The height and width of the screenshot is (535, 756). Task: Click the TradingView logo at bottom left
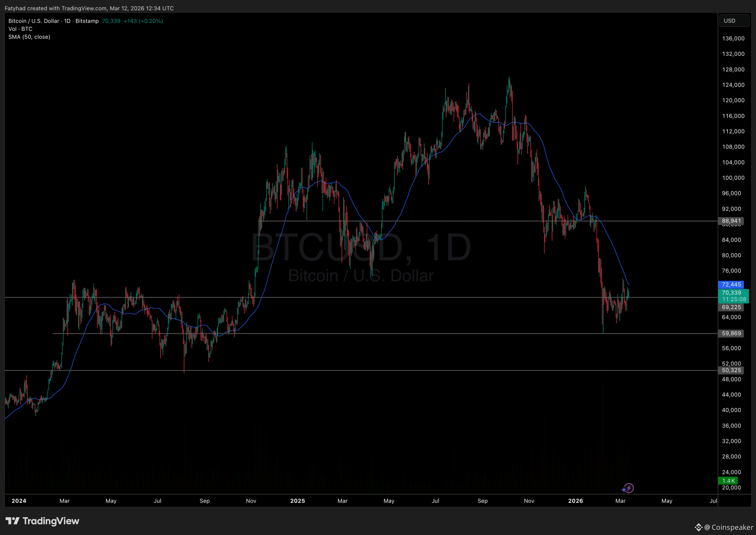tap(43, 521)
